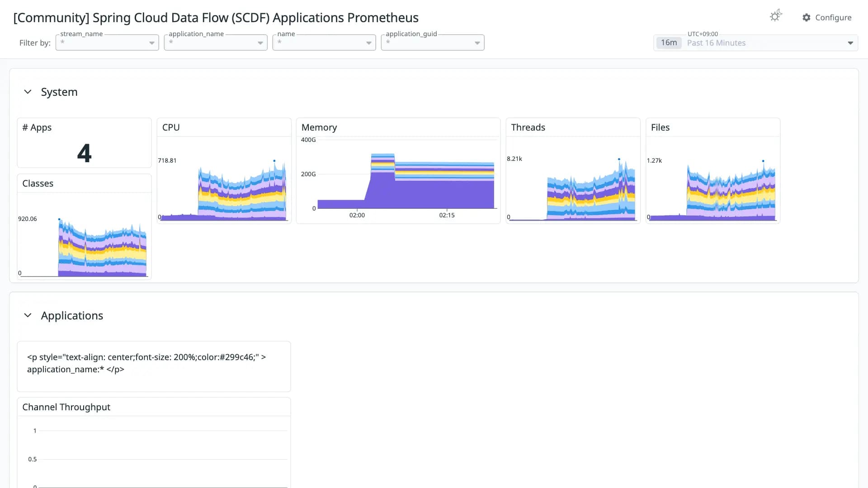Click the 1.27k max label on Files graph

(654, 160)
